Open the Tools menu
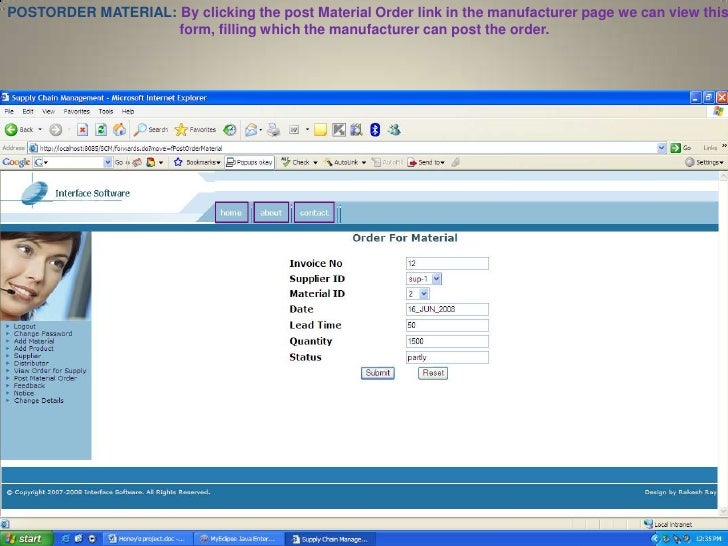Screen dimensions: 728x546 106,111
